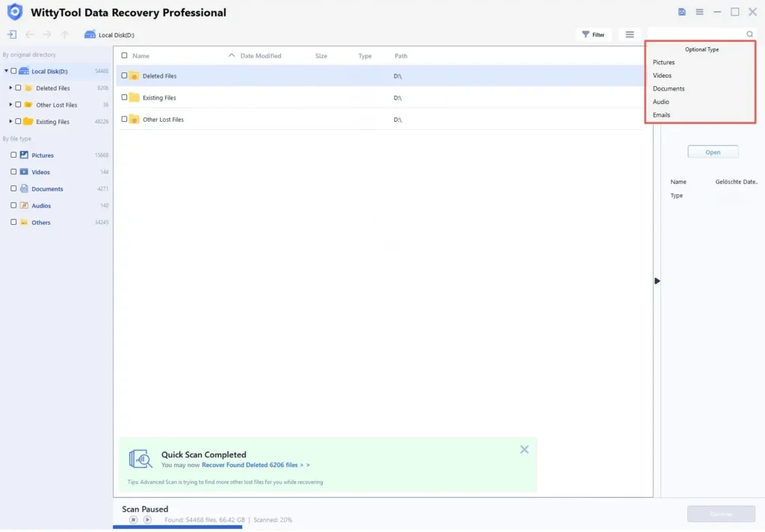Enable the Documents file type checkbox
765x532 pixels.
pyautogui.click(x=13, y=188)
